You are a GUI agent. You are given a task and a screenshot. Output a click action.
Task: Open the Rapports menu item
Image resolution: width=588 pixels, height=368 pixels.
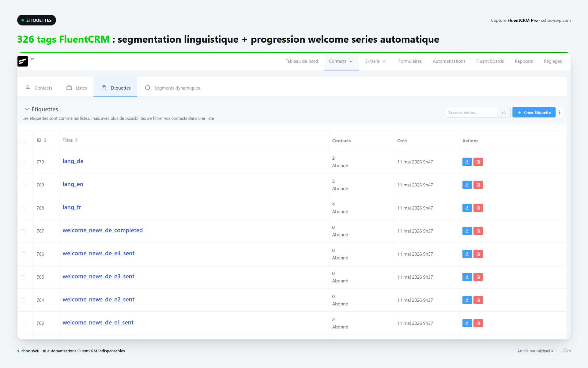click(524, 61)
